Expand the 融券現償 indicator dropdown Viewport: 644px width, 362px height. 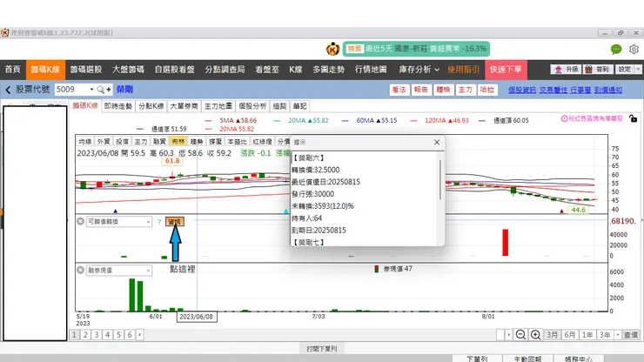pyautogui.click(x=148, y=271)
